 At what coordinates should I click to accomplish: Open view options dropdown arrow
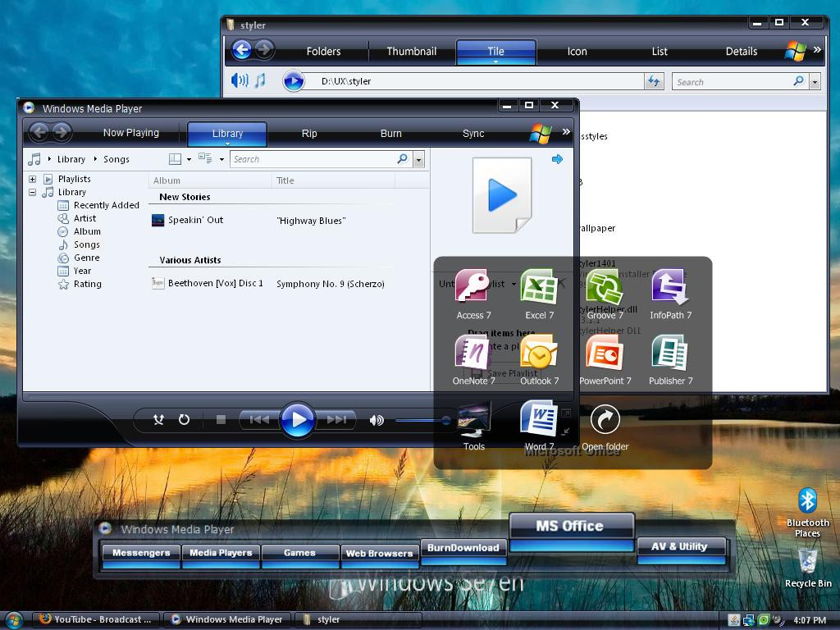221,159
